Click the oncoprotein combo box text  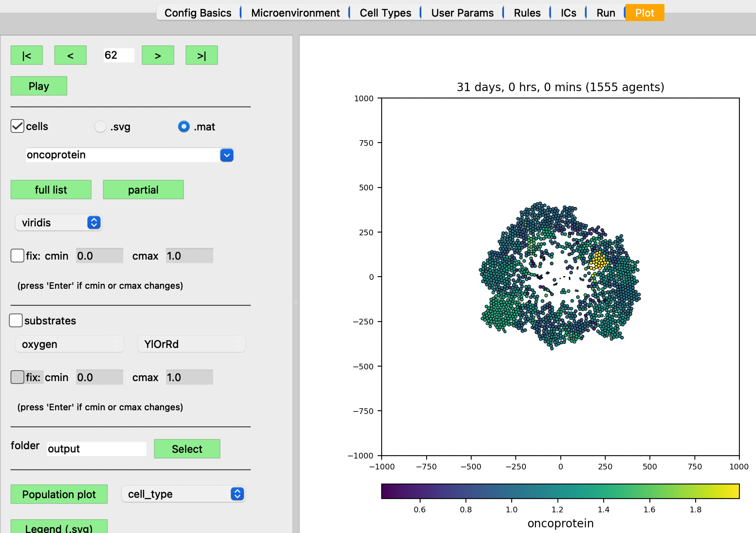[x=56, y=155]
